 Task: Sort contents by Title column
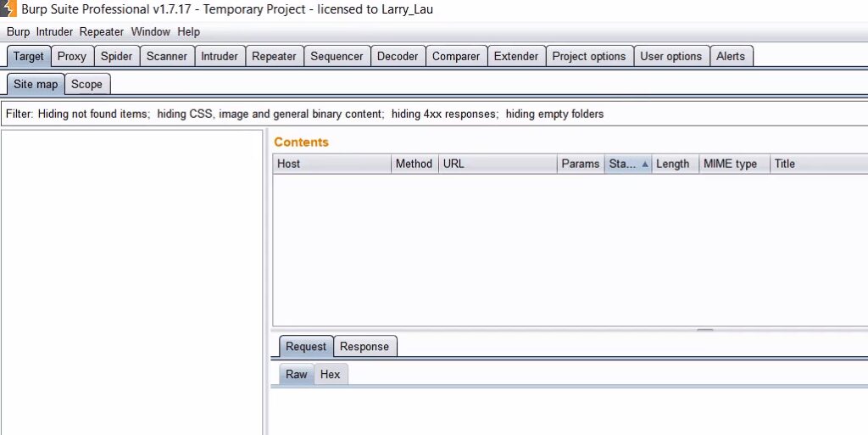819,164
